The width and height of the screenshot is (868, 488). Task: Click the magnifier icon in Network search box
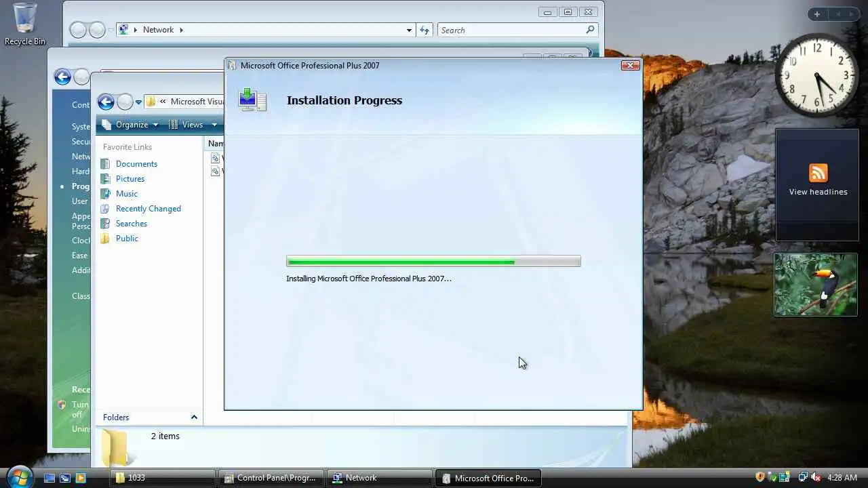(x=590, y=30)
